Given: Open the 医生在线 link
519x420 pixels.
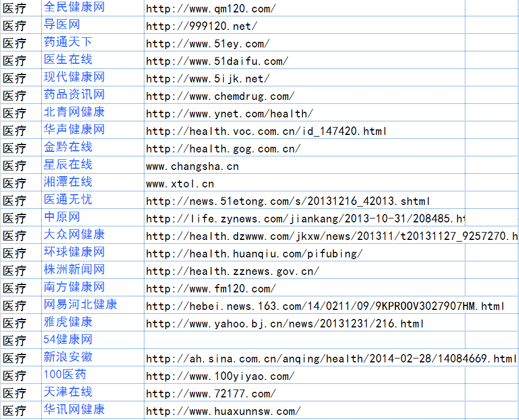Looking at the screenshot, I should click(x=68, y=60).
